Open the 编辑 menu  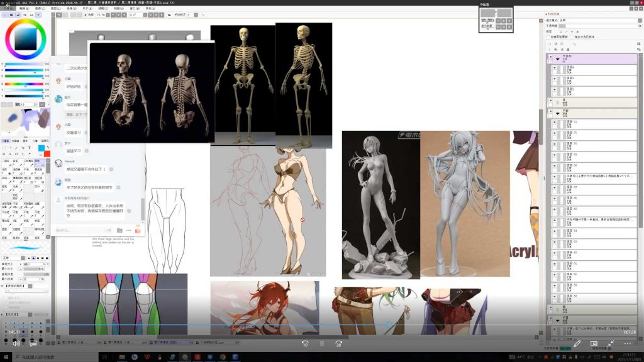pos(24,8)
